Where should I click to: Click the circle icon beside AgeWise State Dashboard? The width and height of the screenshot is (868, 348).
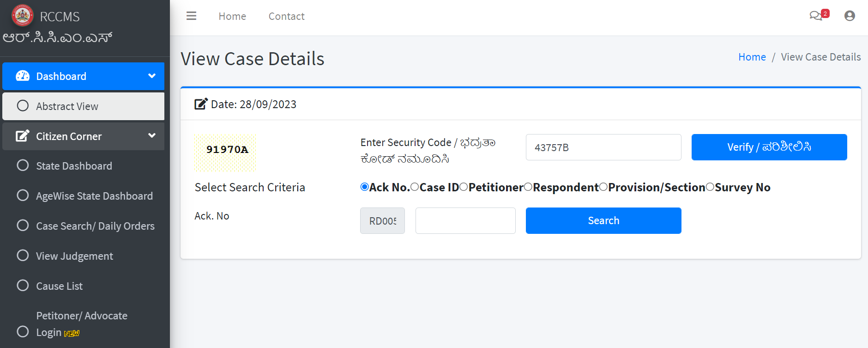23,195
